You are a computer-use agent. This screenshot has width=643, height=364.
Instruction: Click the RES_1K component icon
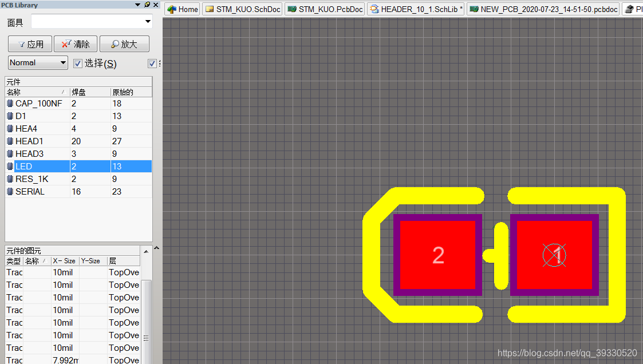tap(10, 179)
